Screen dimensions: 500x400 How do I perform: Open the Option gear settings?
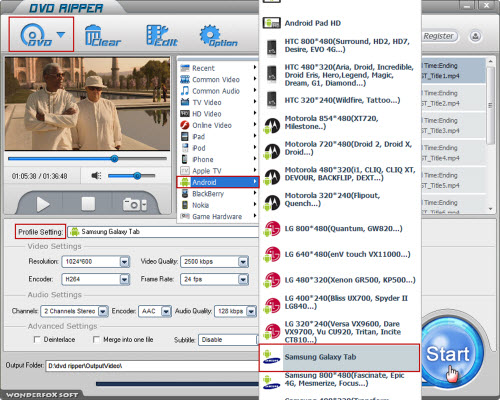[x=218, y=35]
